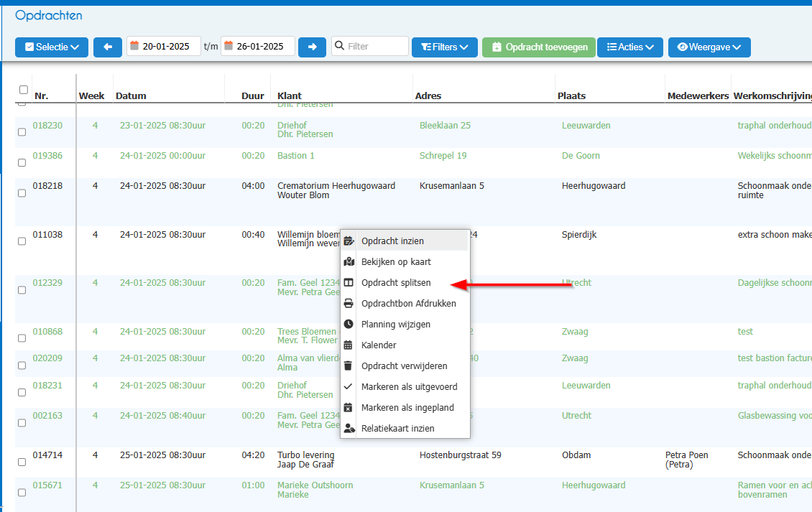Click the pencil icon beside Opdracht inzien

[349, 241]
